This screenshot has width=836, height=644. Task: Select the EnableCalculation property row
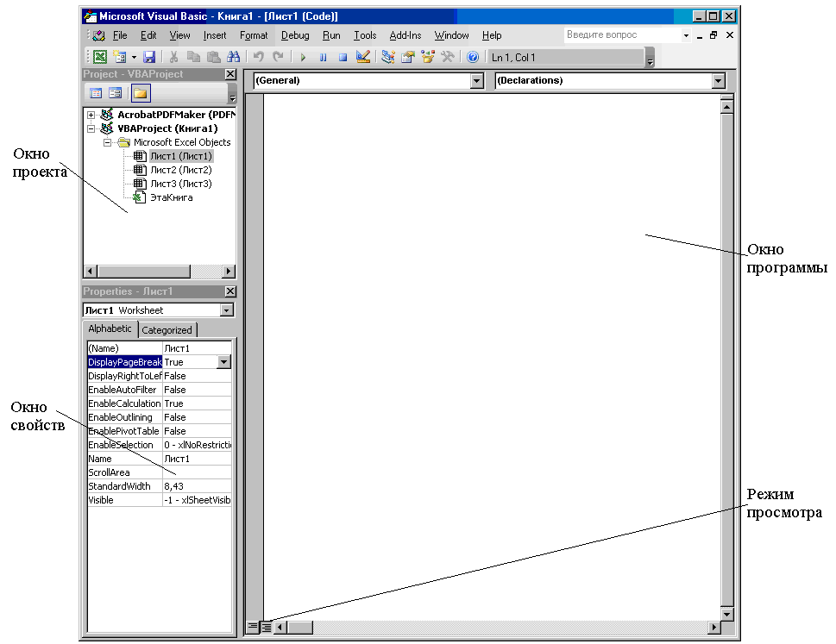coord(160,403)
